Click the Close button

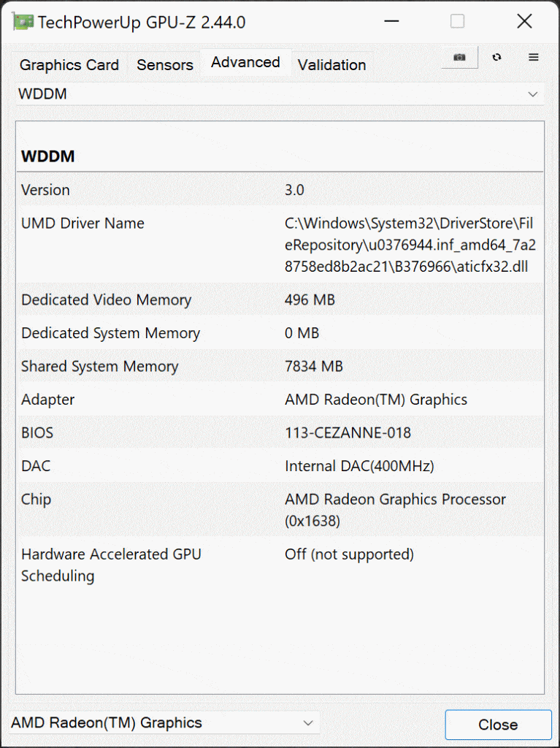[x=498, y=725]
